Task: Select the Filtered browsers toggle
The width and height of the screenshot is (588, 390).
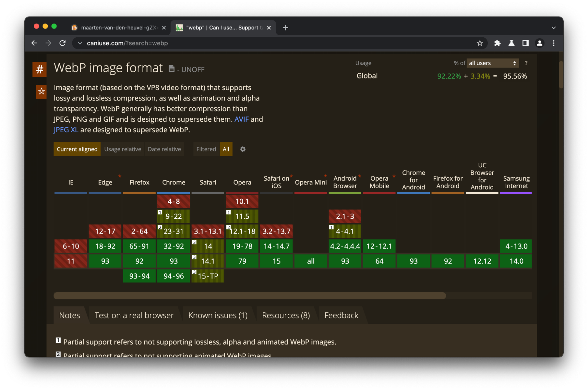Action: (206, 149)
